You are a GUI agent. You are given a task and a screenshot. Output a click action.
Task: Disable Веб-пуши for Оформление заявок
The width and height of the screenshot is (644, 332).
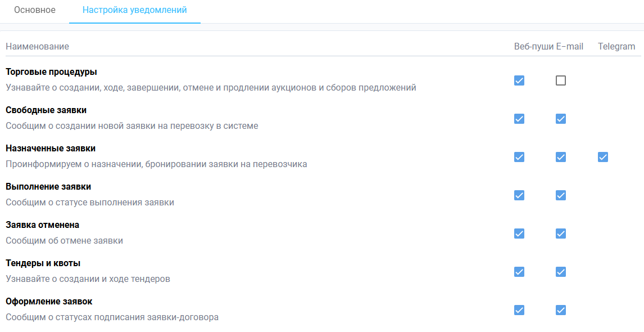click(519, 310)
